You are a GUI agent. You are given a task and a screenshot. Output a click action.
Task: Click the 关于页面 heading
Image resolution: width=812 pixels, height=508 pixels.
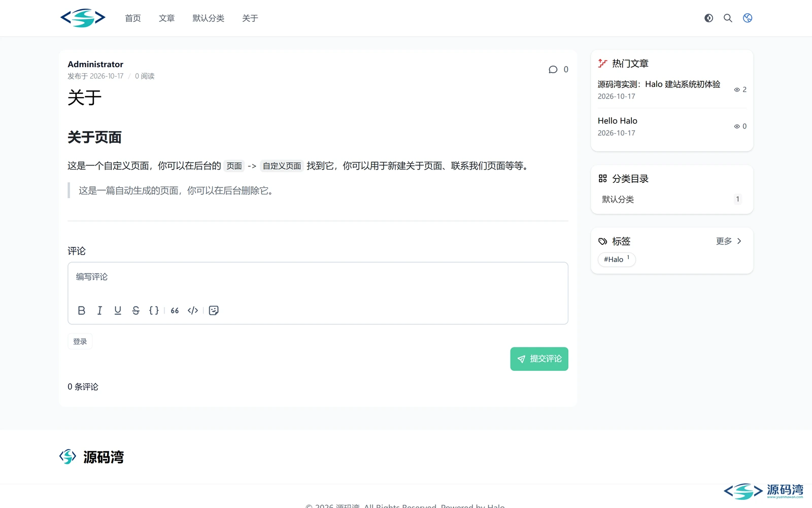[x=94, y=137]
